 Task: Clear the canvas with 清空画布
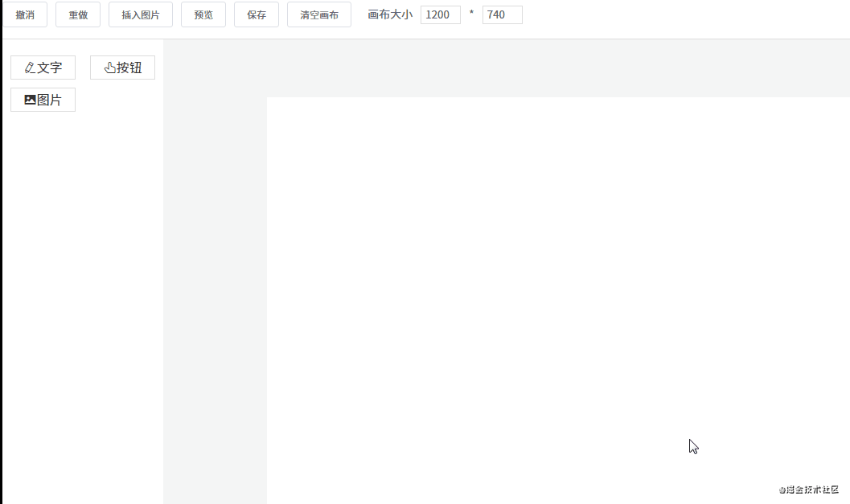tap(319, 14)
